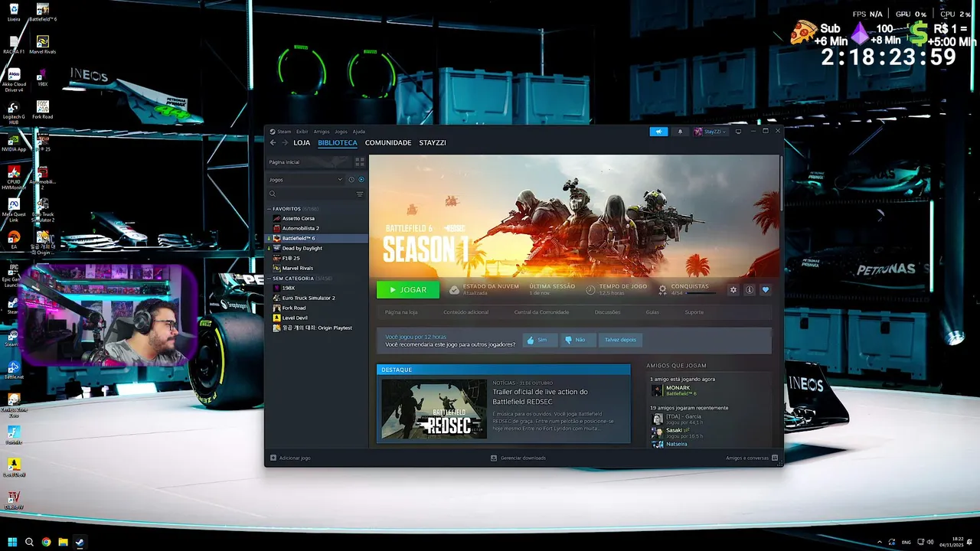The image size is (980, 551).
Task: Open the Suporte link
Action: (x=694, y=312)
